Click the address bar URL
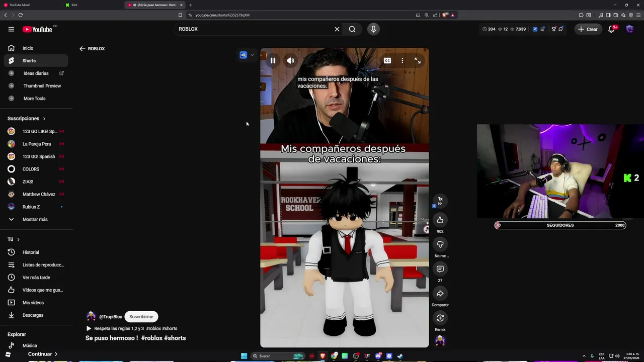Viewport: 644px width, 362px height. click(x=222, y=15)
